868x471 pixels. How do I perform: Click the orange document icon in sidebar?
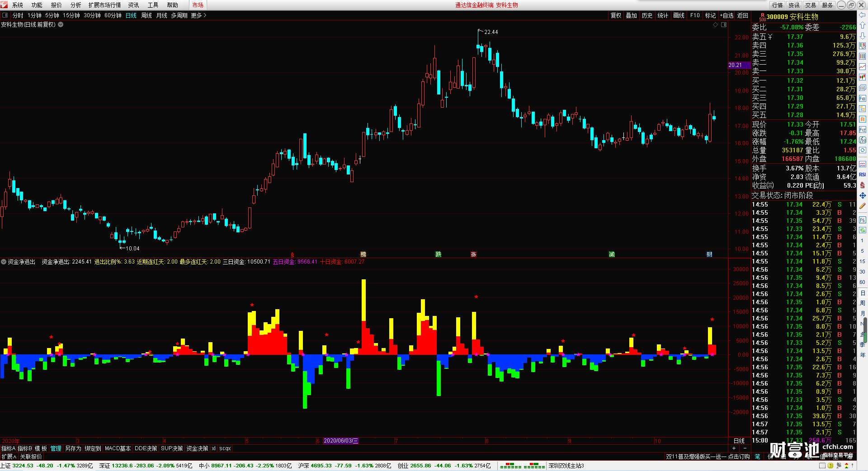[863, 119]
